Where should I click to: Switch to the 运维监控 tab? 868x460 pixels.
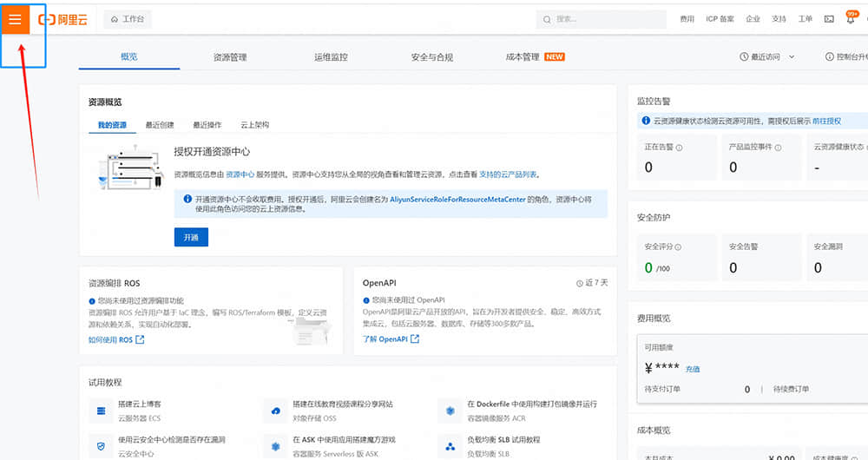point(331,57)
